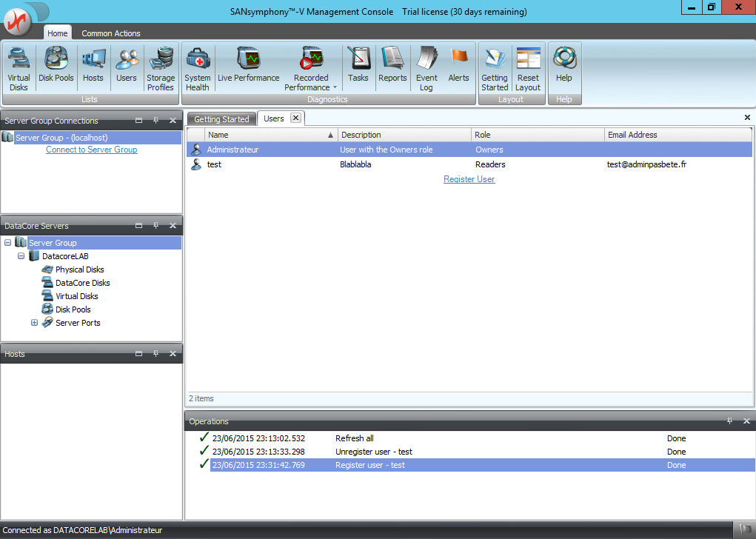756x539 pixels.
Task: Close the Users tab
Action: click(x=295, y=118)
